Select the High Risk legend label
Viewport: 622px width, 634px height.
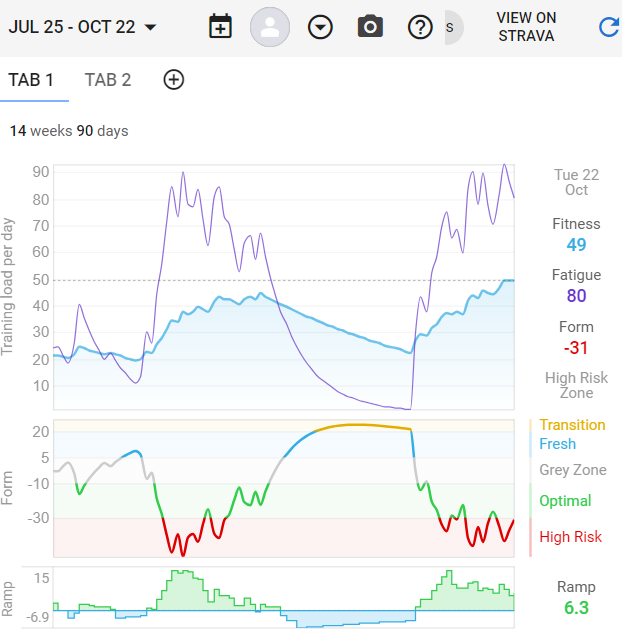(570, 537)
